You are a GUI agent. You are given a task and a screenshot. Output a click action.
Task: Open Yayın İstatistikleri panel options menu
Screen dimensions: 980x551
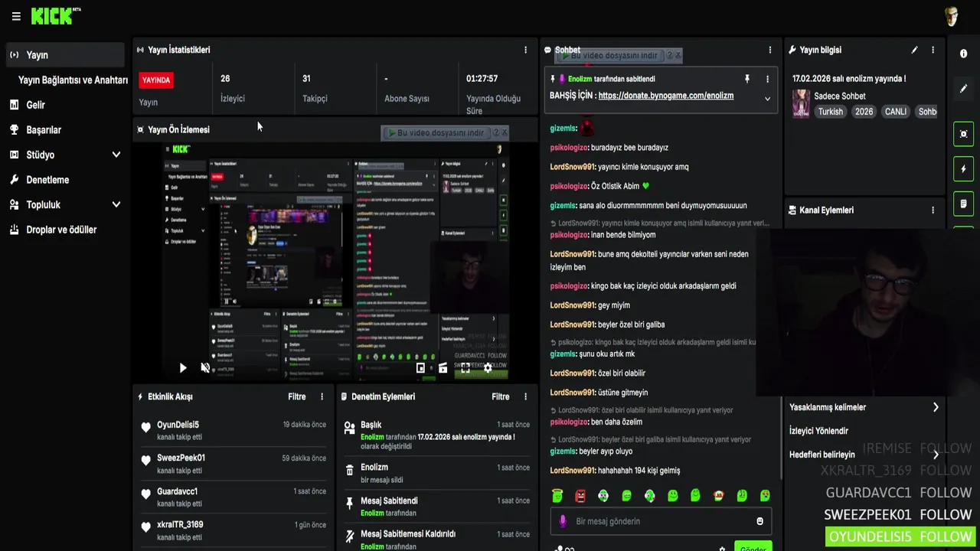[525, 50]
